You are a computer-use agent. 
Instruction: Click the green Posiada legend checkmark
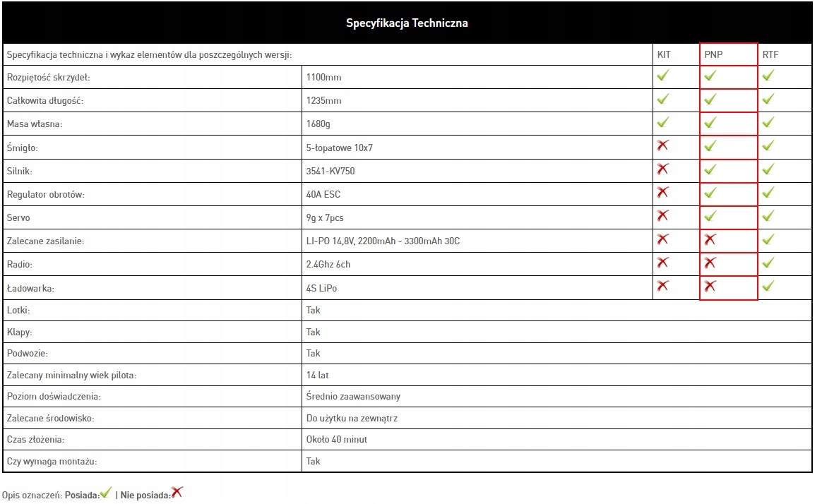pos(106,493)
